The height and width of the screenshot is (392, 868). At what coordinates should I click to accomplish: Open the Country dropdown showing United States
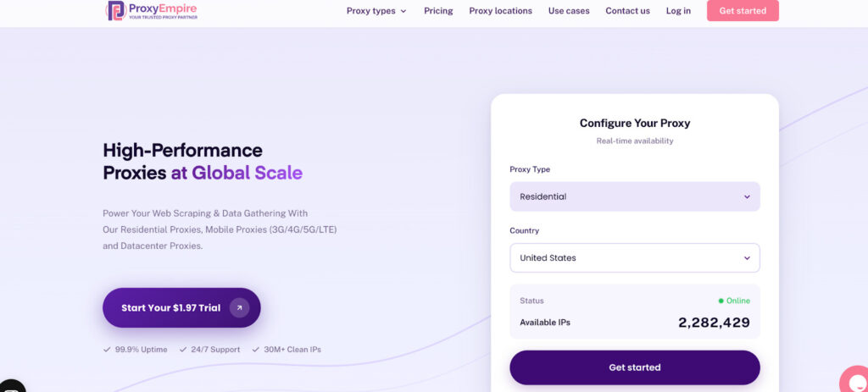click(634, 258)
